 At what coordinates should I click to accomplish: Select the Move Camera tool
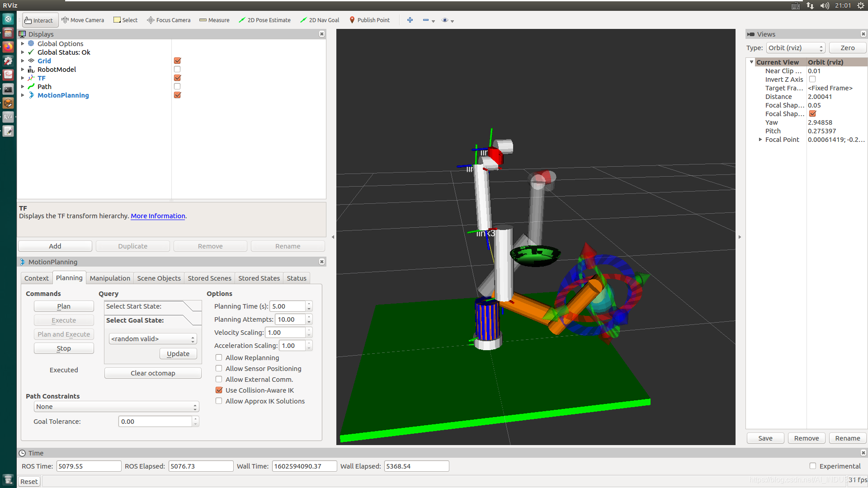83,20
